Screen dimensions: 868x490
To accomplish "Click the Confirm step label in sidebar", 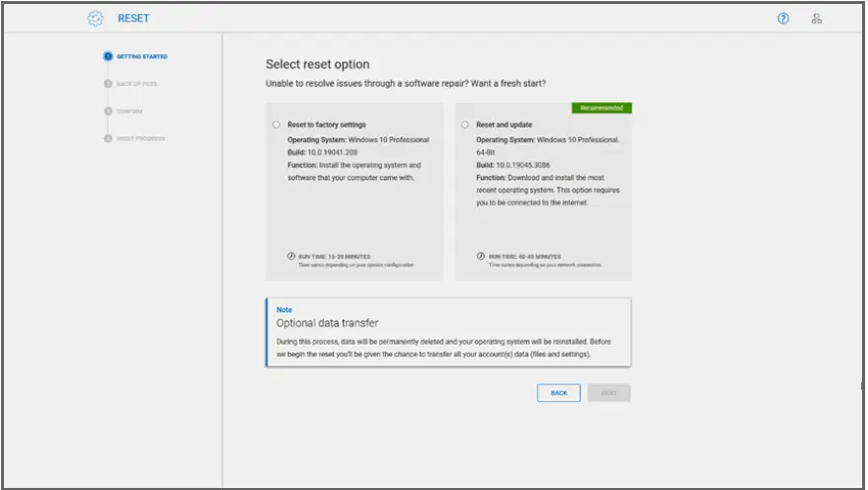I will pos(130,111).
